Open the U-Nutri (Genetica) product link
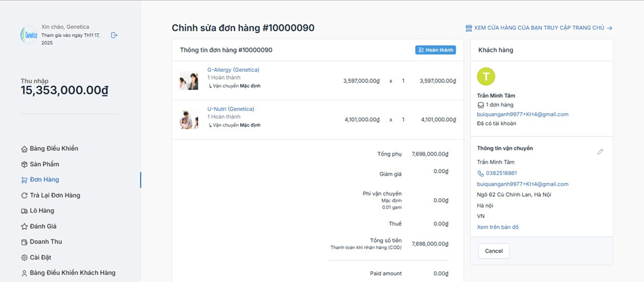Screen dimensions: 644x282 [x=231, y=109]
